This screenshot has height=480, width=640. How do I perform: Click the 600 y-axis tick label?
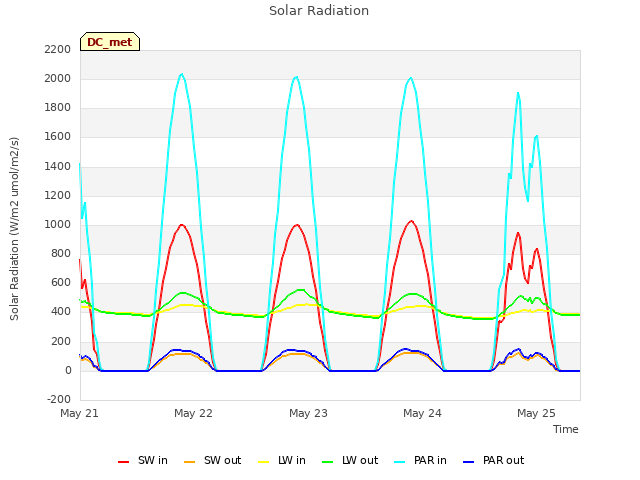tap(61, 283)
